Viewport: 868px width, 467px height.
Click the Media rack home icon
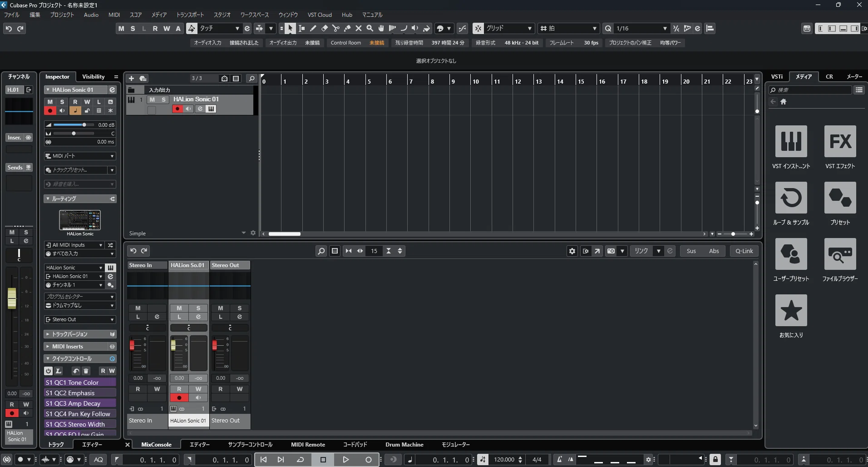click(x=783, y=102)
